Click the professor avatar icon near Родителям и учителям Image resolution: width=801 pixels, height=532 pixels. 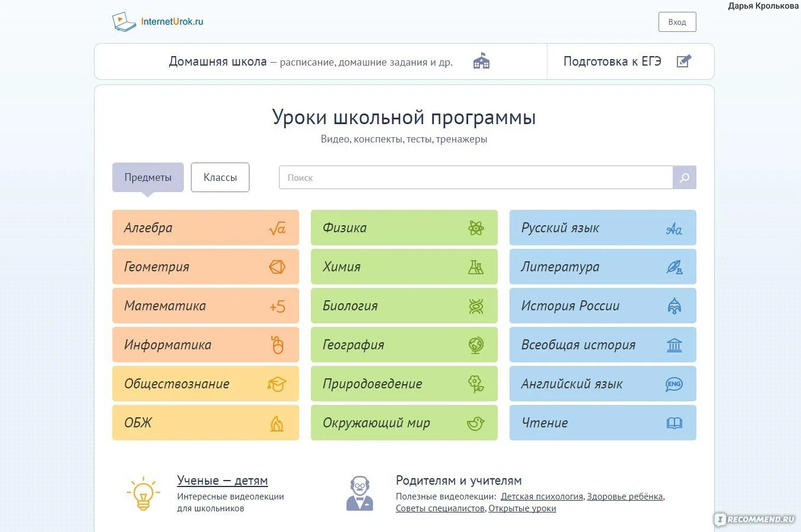pyautogui.click(x=359, y=493)
